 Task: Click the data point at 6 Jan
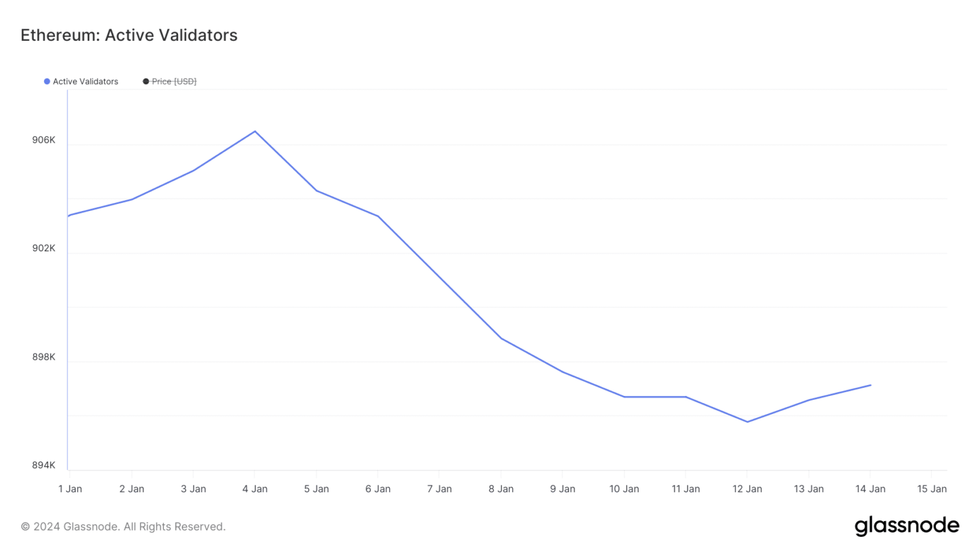tap(378, 216)
